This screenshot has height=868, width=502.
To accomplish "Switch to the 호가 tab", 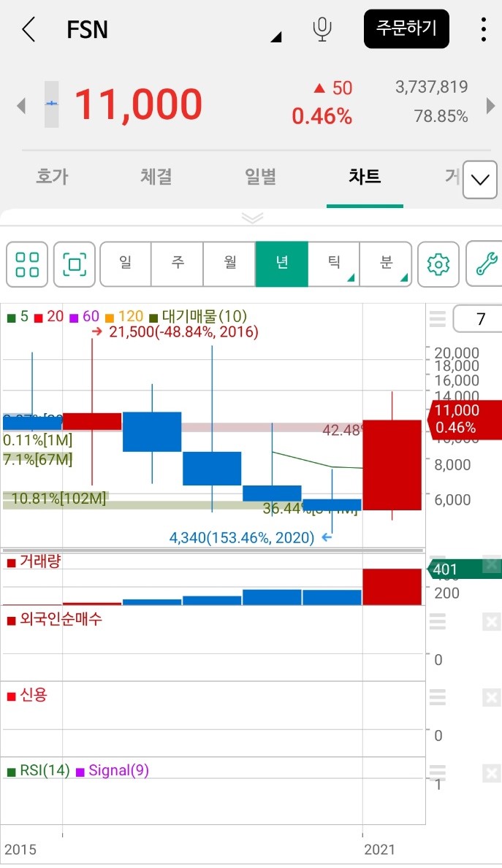I will point(52,177).
